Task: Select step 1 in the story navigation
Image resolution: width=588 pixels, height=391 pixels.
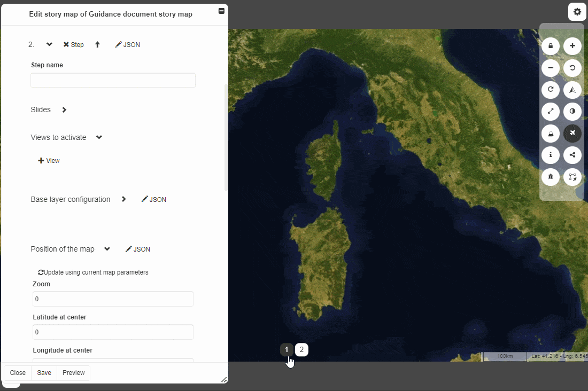Action: (x=287, y=349)
